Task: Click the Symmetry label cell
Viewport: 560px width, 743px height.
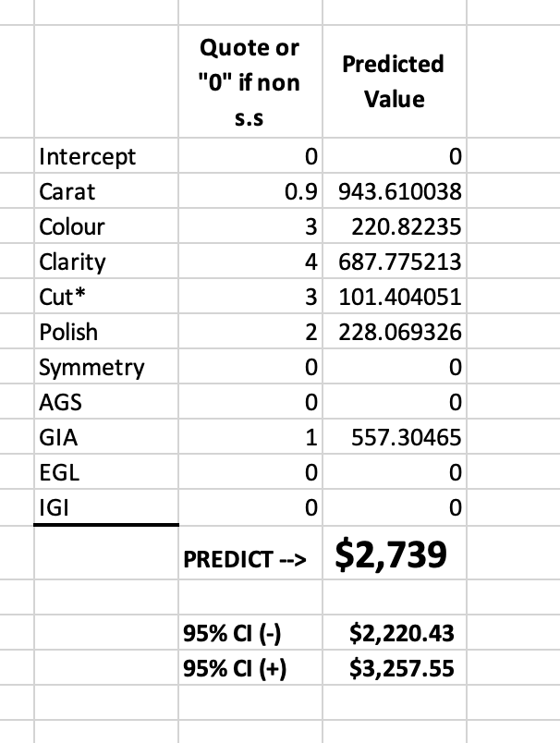Action: pyautogui.click(x=91, y=367)
